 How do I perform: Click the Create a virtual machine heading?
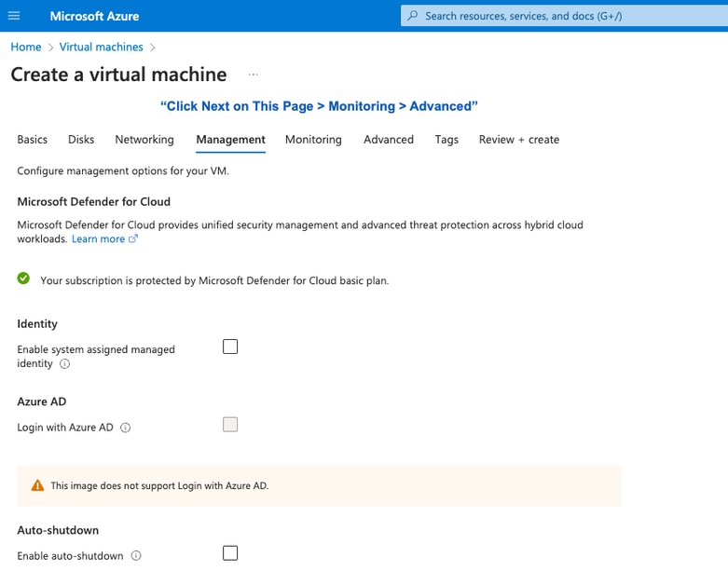tap(119, 75)
